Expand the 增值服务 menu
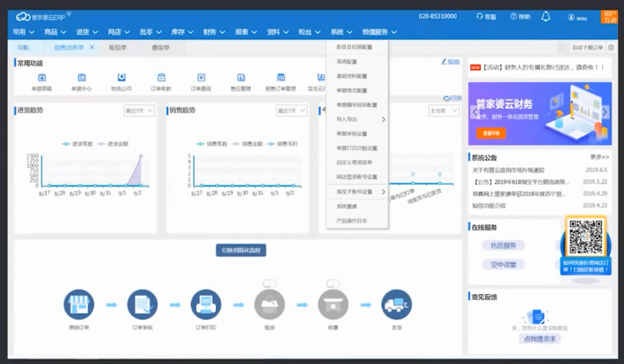The height and width of the screenshot is (364, 624). pyautogui.click(x=379, y=32)
